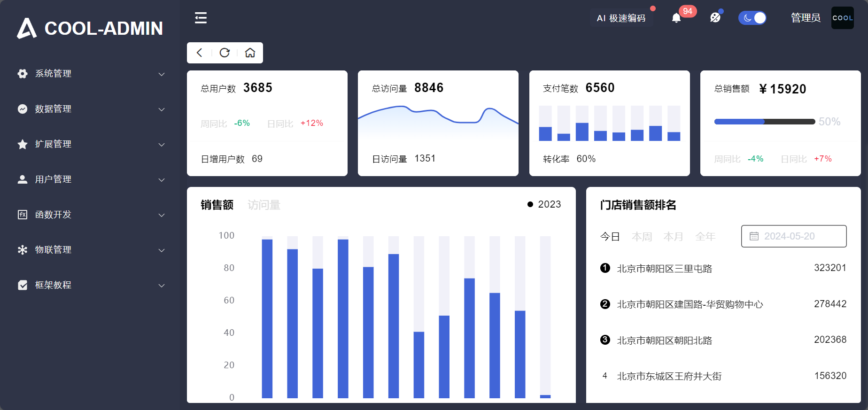Refresh the page with the reload icon
868x410 pixels.
point(225,53)
